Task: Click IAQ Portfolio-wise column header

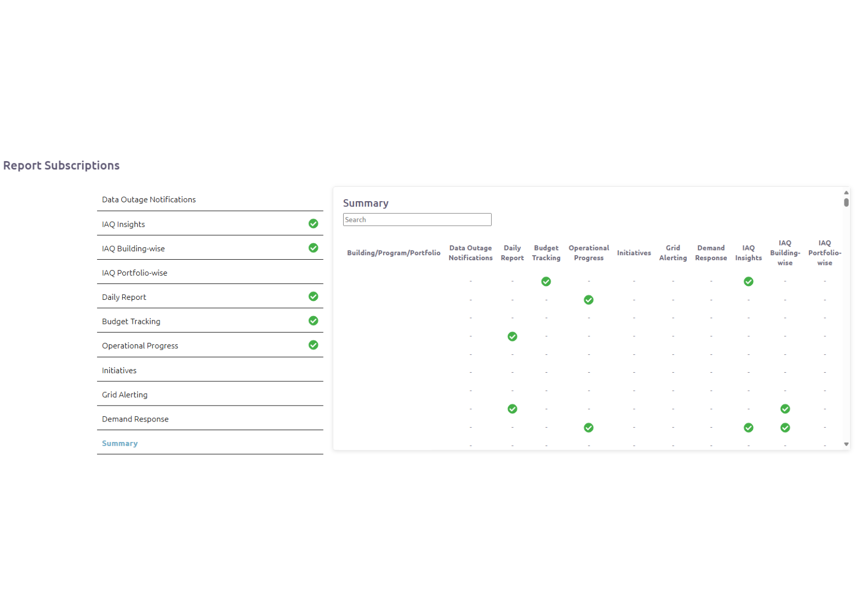Action: pyautogui.click(x=824, y=253)
